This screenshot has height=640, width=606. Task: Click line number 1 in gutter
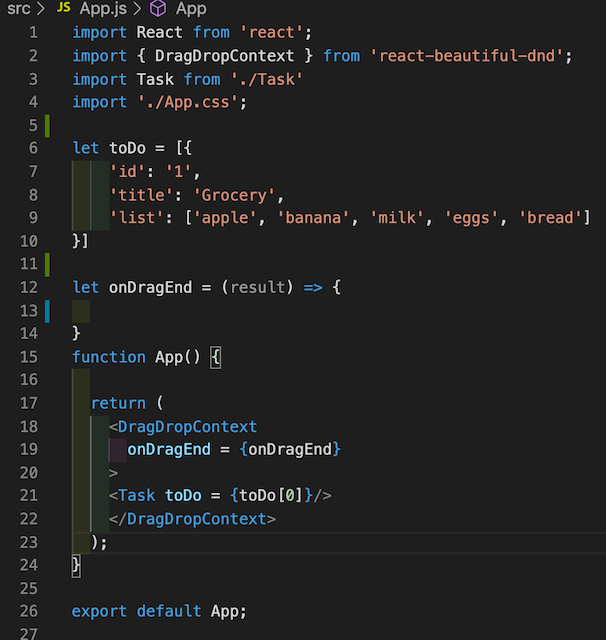click(33, 33)
